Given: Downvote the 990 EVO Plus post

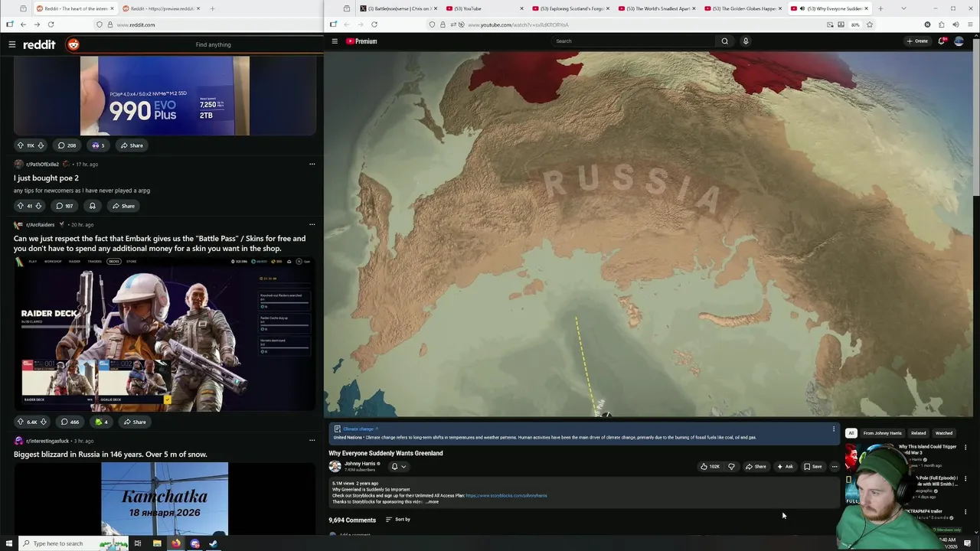Looking at the screenshot, I should [x=41, y=145].
